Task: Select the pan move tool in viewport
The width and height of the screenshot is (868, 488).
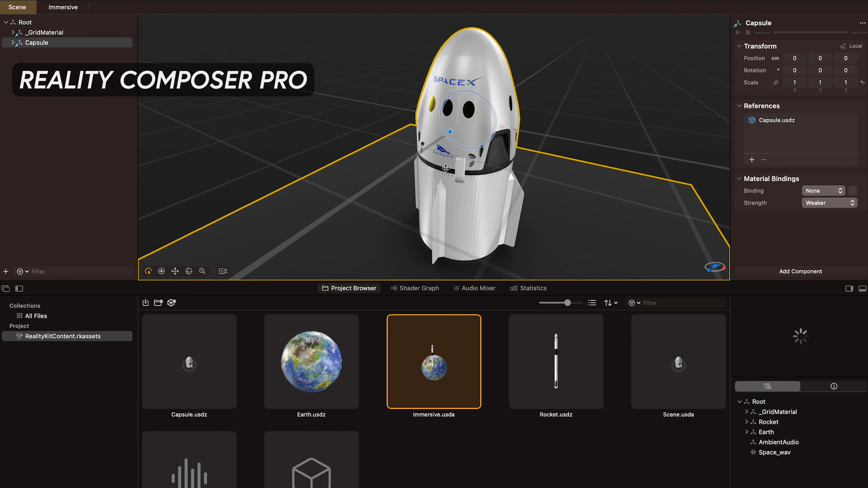Action: tap(175, 271)
